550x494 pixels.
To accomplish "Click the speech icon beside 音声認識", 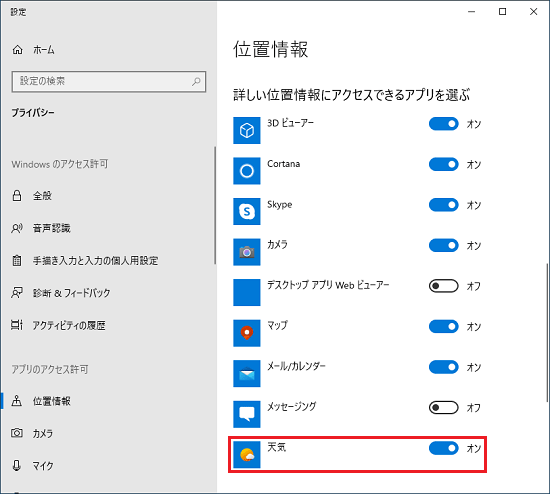I will (x=17, y=228).
